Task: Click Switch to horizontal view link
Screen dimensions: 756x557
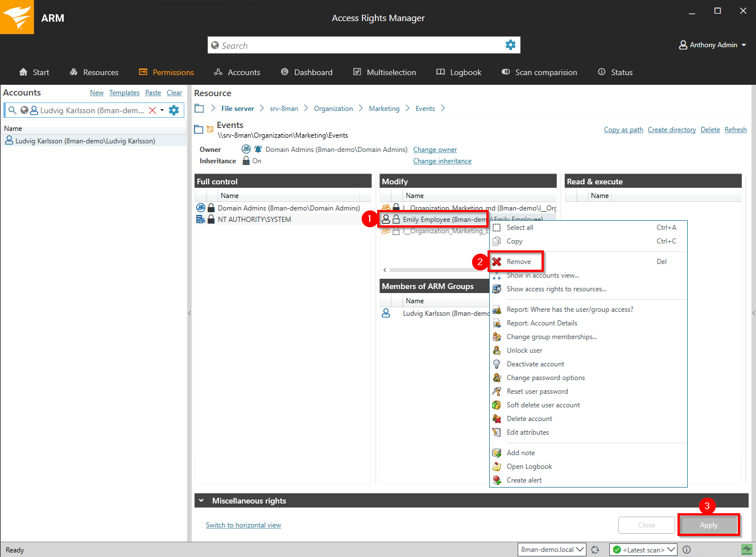Action: point(243,525)
